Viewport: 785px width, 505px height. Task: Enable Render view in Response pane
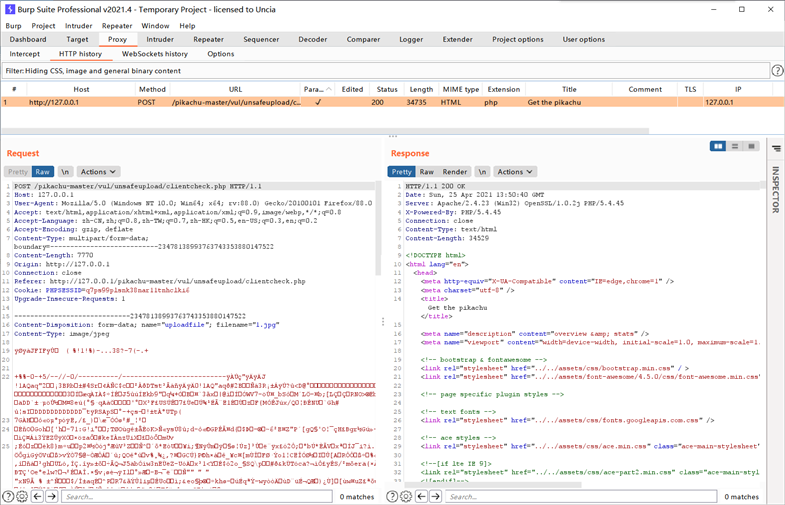[455, 172]
